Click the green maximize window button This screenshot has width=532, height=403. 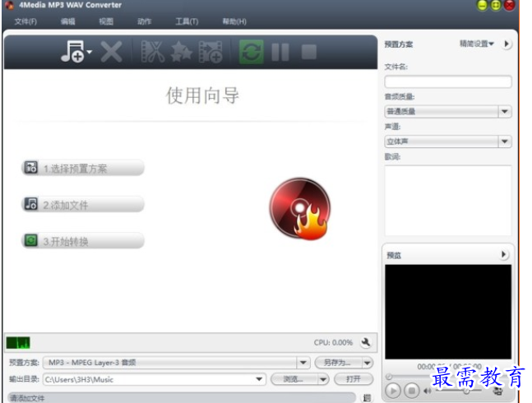coord(495,5)
